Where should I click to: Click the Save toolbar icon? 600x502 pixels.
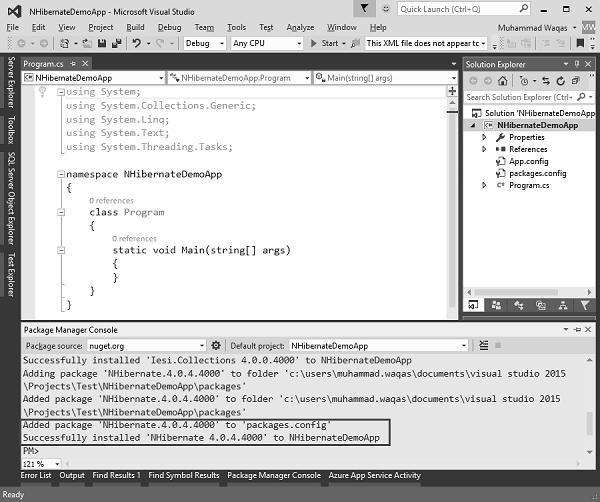click(101, 43)
